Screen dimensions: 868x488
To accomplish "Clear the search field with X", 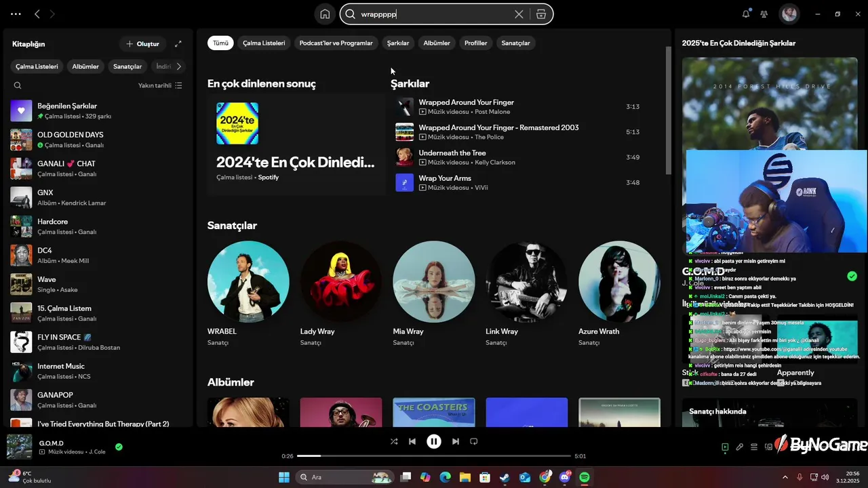I will tap(519, 14).
